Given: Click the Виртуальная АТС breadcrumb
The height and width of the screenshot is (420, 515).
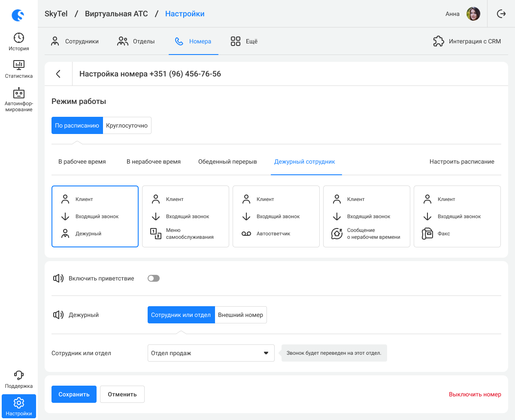Looking at the screenshot, I should pos(116,14).
